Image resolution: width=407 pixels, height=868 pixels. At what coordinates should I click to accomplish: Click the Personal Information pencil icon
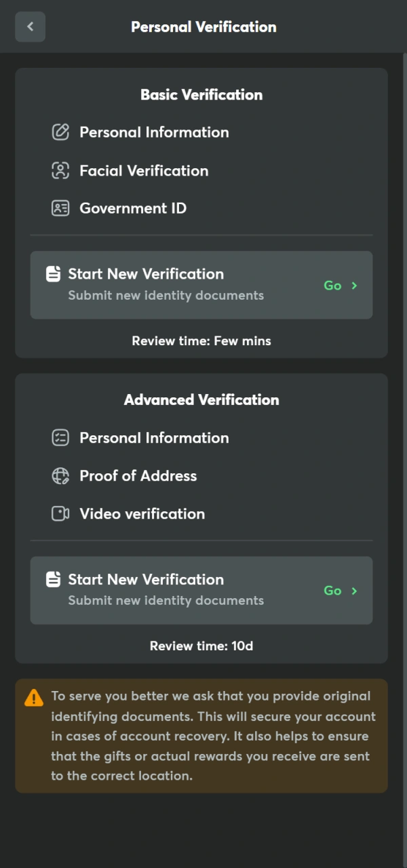tap(60, 132)
